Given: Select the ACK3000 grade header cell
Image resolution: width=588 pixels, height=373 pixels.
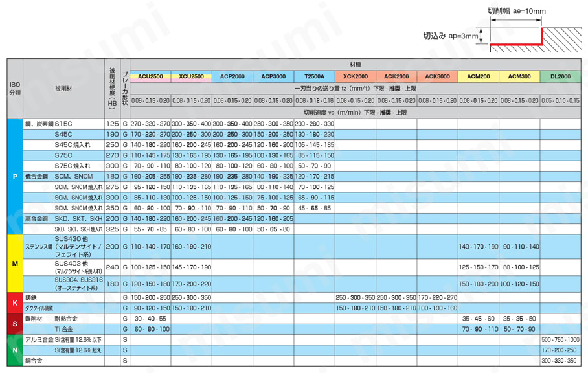Looking at the screenshot, I should click(437, 76).
